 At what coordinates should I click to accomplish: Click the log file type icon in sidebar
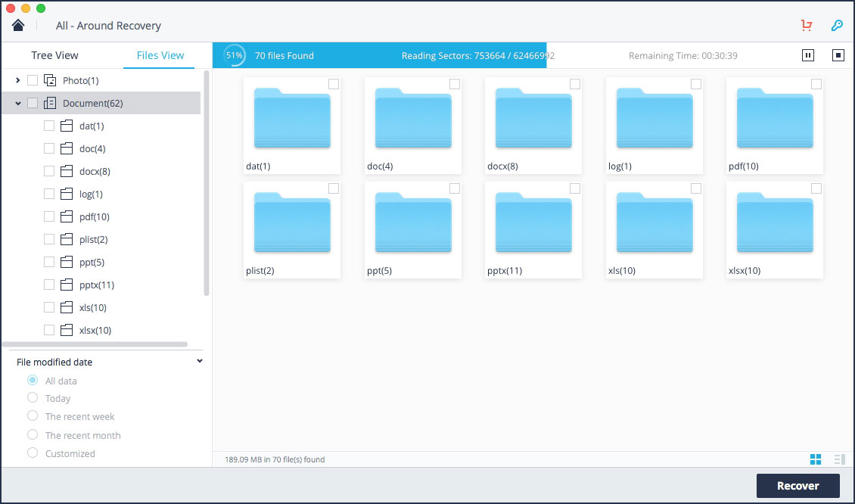[67, 194]
